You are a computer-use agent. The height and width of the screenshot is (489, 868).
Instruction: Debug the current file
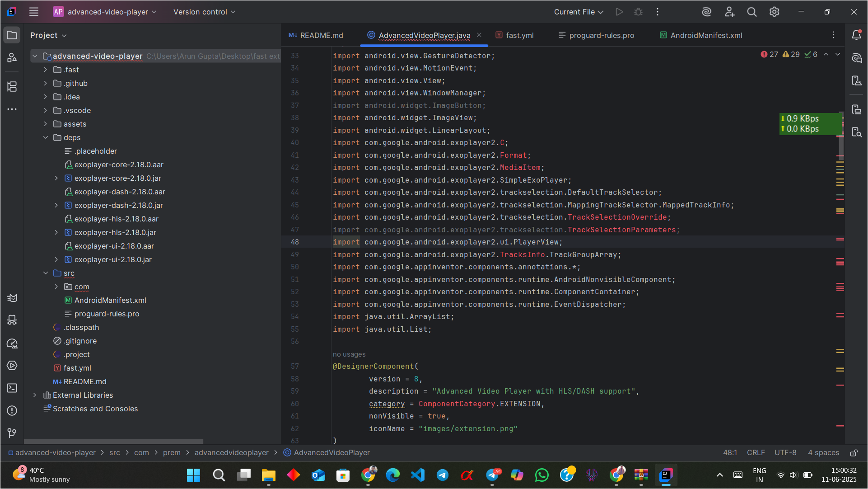(638, 12)
